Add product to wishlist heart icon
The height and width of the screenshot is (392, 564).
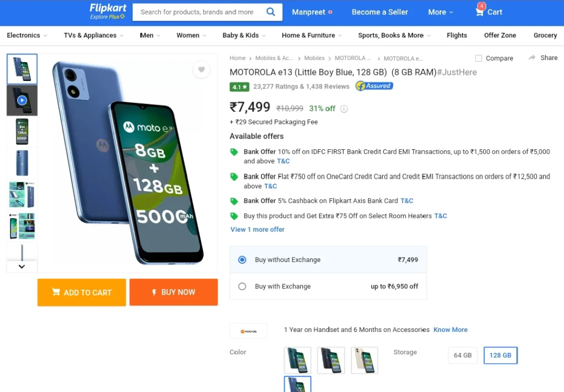202,69
